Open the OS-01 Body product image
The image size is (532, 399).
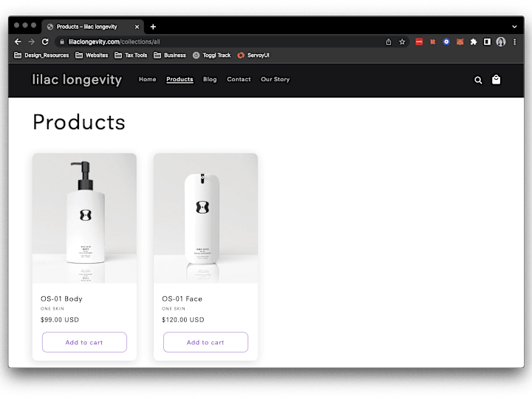84,218
